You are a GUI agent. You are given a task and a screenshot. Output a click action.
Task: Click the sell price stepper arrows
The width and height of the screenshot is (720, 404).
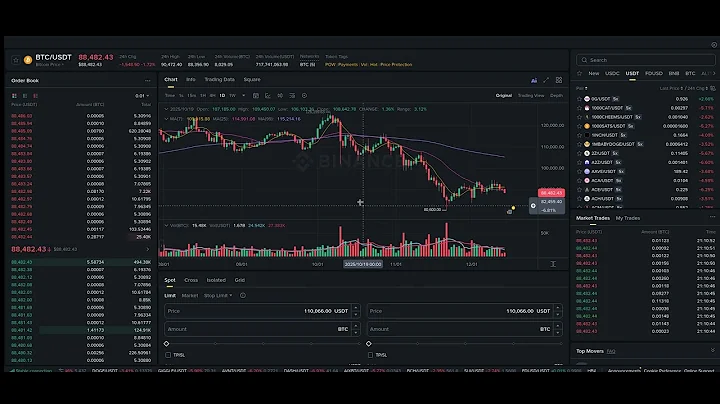point(557,311)
